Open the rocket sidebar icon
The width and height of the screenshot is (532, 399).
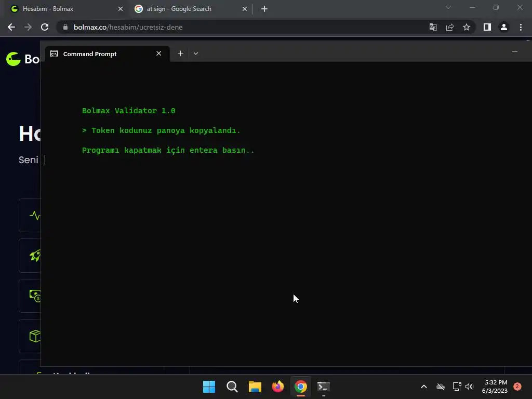coord(35,256)
